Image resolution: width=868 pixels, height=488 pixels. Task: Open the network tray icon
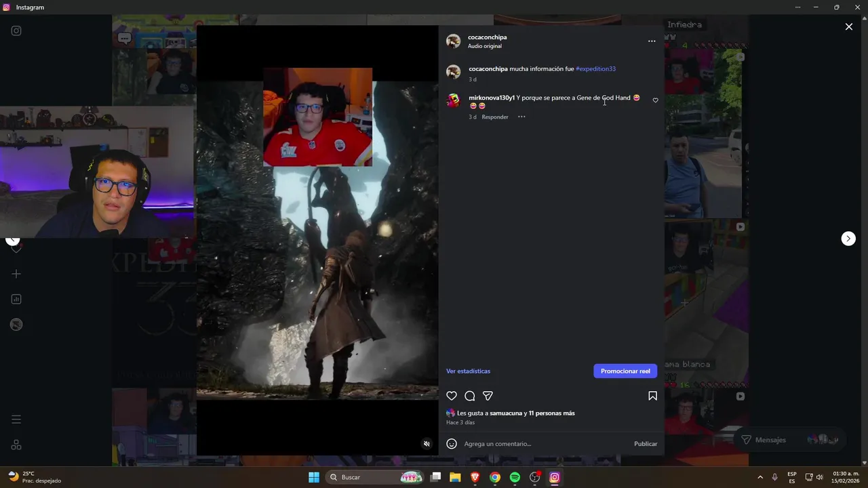(809, 477)
